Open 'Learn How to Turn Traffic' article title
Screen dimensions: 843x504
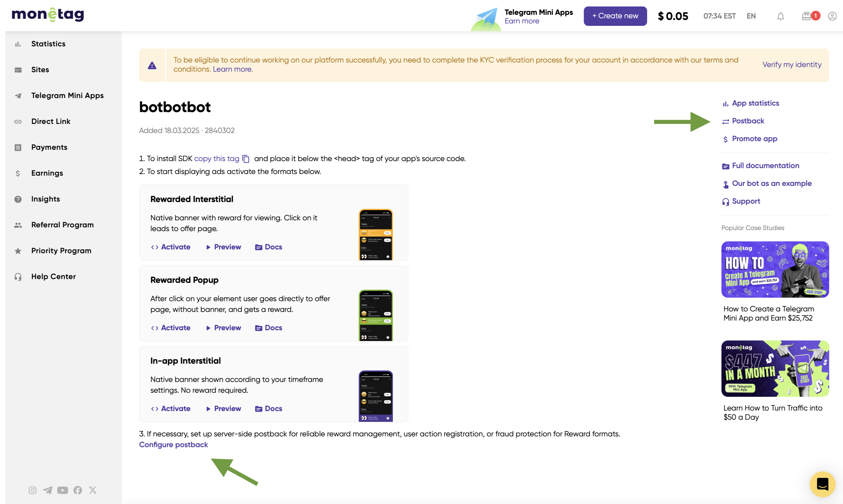[773, 413]
